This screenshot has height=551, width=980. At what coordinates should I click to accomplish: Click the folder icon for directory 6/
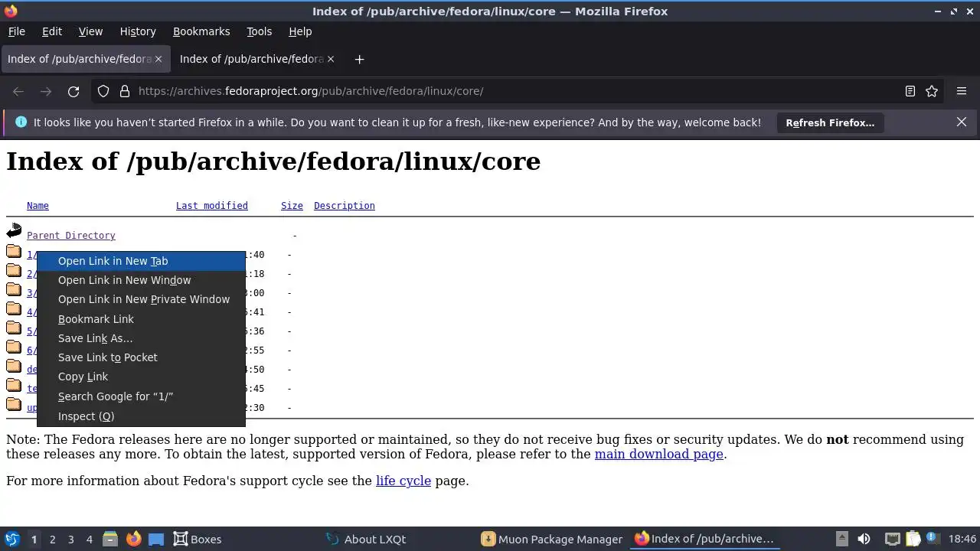click(14, 347)
